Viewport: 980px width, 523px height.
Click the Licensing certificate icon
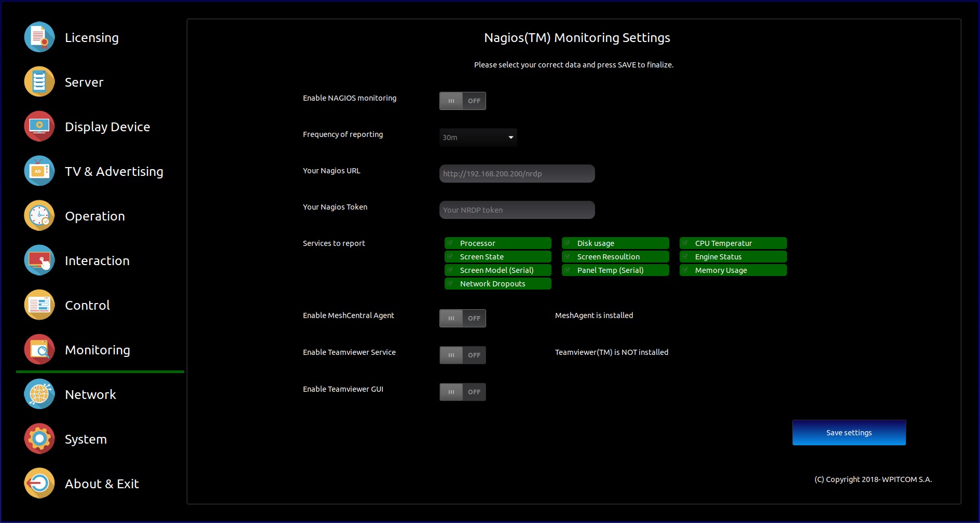point(39,37)
